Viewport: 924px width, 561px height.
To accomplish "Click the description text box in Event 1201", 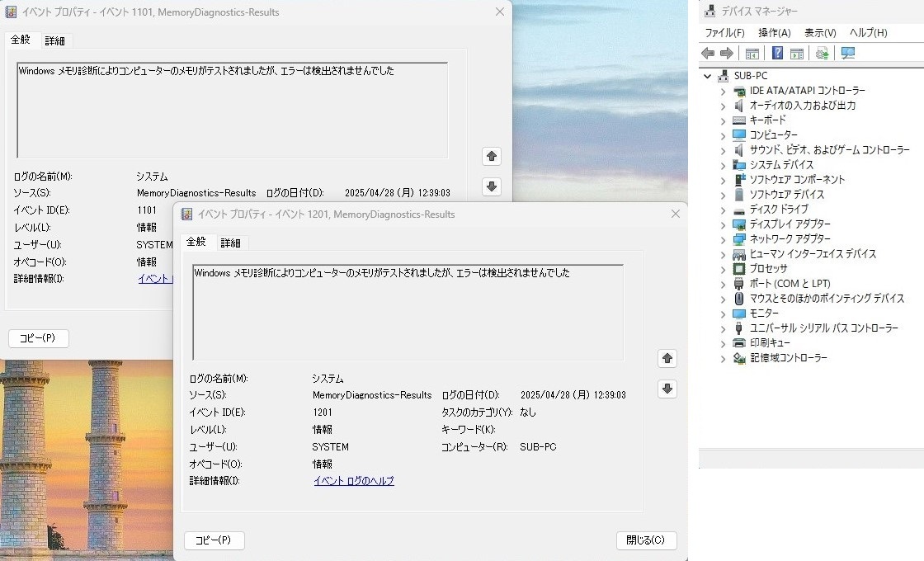I will (x=408, y=313).
